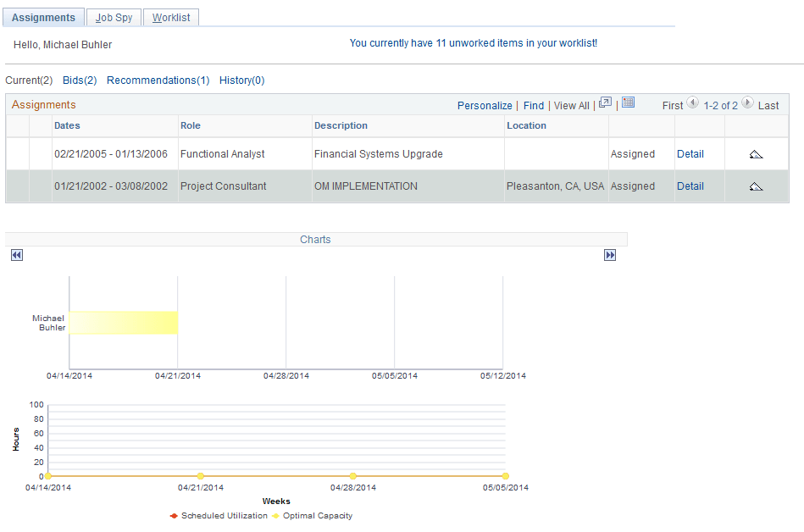This screenshot has width=804, height=532.
Task: Click the Assignments grid title
Action: [x=43, y=104]
